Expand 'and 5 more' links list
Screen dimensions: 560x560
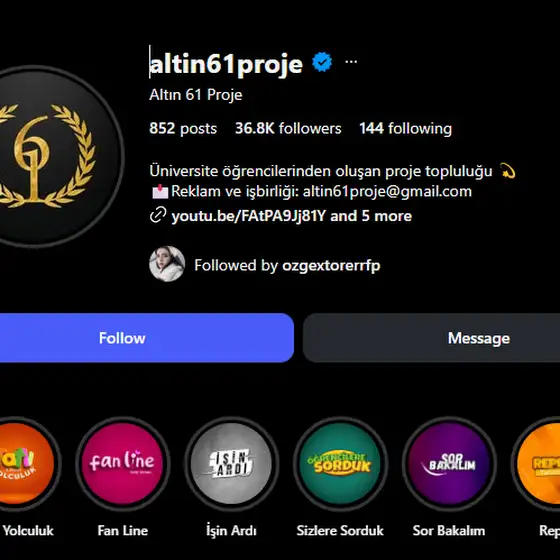pyautogui.click(x=371, y=216)
